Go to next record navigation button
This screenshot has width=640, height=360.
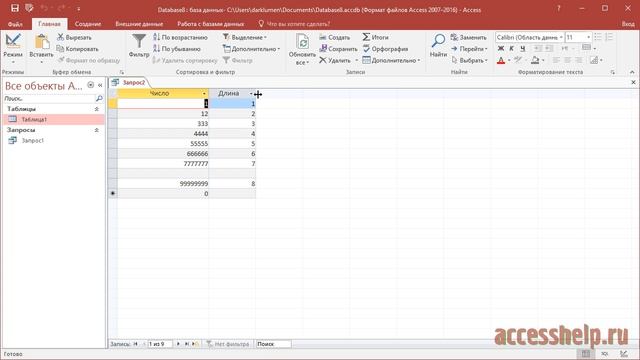click(x=178, y=344)
